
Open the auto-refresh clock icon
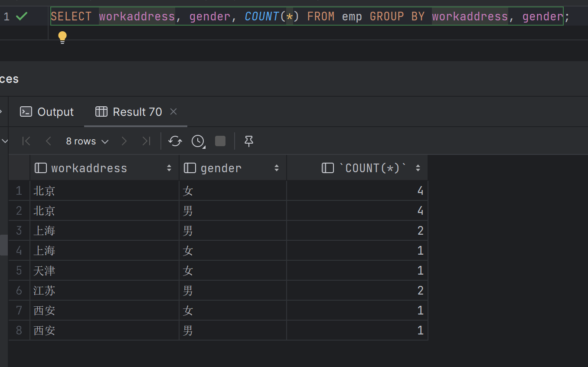click(x=198, y=141)
